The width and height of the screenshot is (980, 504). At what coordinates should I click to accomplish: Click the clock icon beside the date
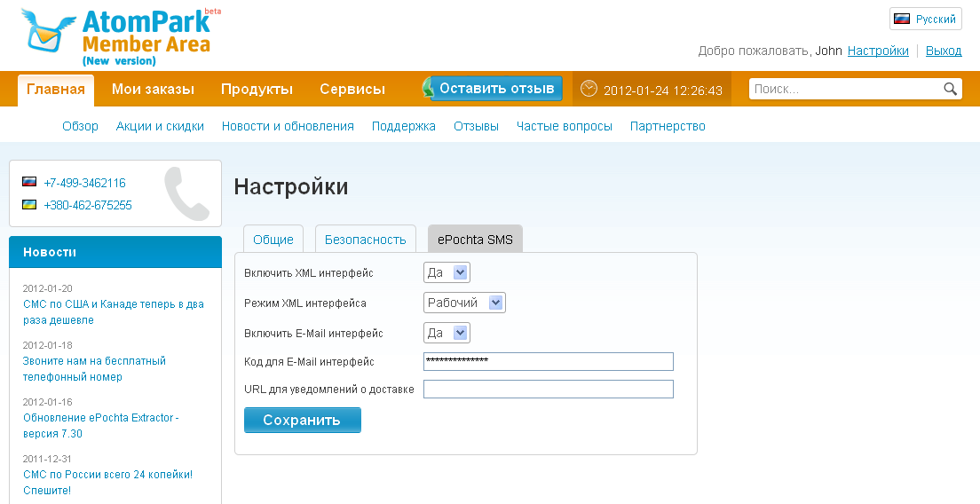click(x=589, y=89)
